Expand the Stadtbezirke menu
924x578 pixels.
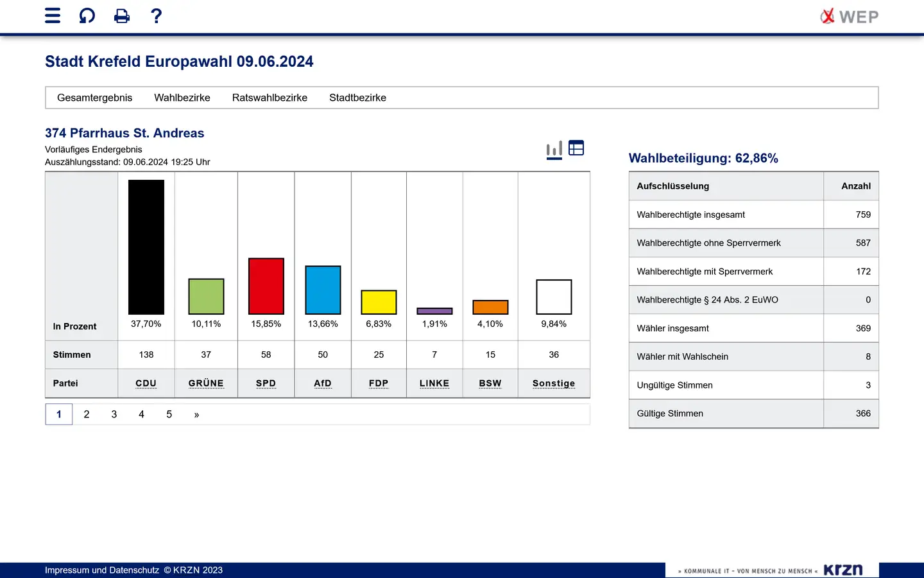click(x=357, y=98)
